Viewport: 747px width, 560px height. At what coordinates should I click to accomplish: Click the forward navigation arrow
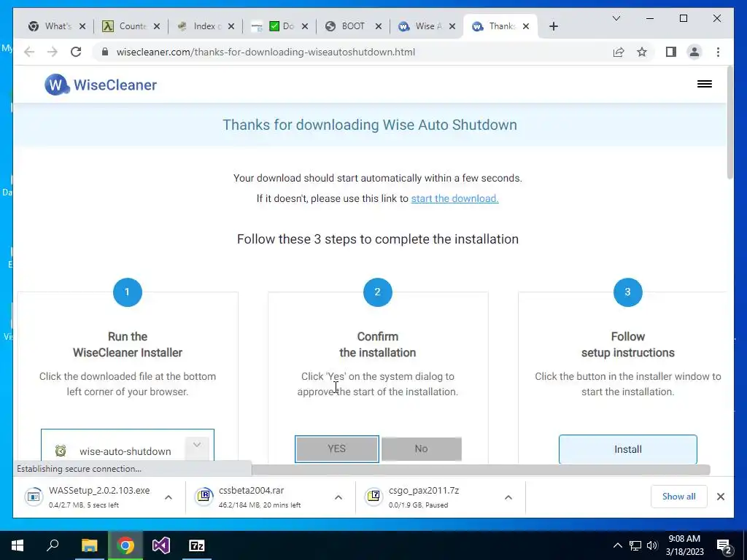[x=53, y=52]
